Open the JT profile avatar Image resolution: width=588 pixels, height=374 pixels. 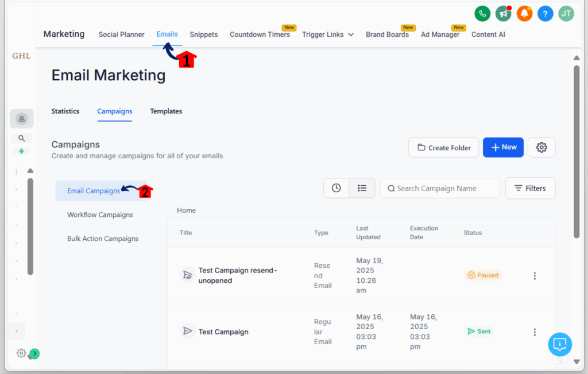566,13
